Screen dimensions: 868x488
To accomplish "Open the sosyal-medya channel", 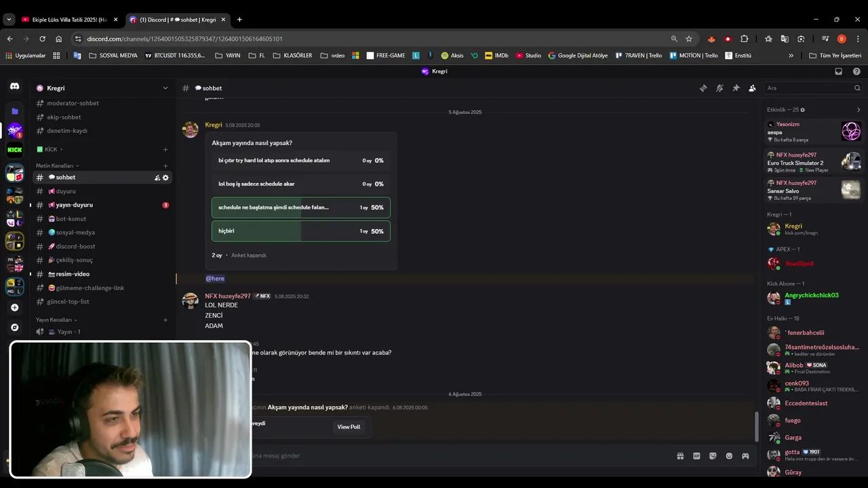I will pos(102,232).
